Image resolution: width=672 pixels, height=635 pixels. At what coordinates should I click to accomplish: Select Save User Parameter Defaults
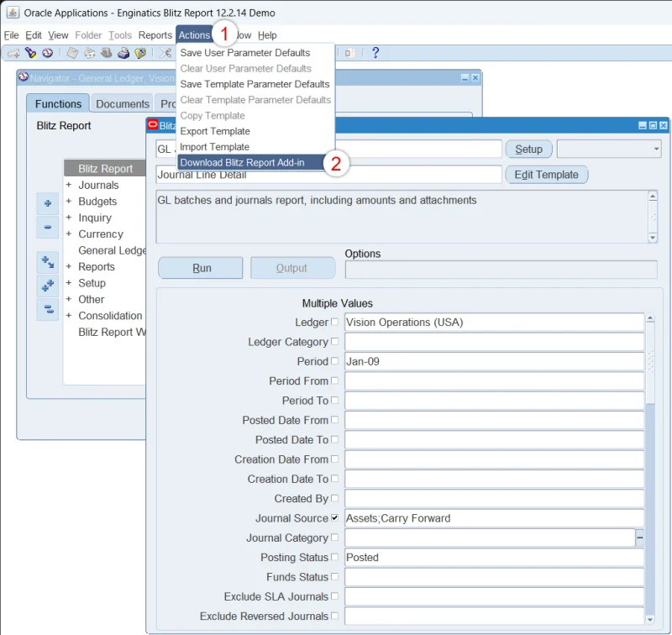pyautogui.click(x=245, y=53)
